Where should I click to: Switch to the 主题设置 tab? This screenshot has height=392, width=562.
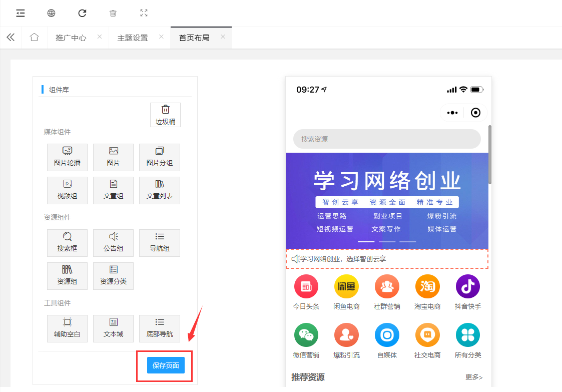tap(133, 38)
